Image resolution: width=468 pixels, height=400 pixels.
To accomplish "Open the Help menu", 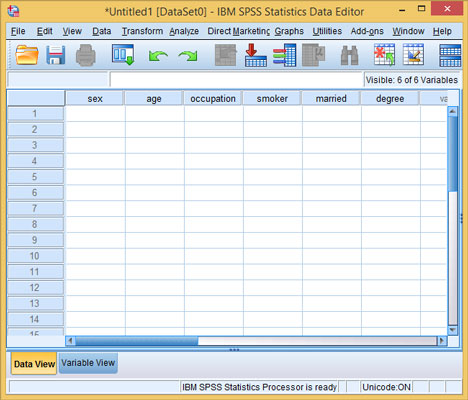I will point(442,31).
